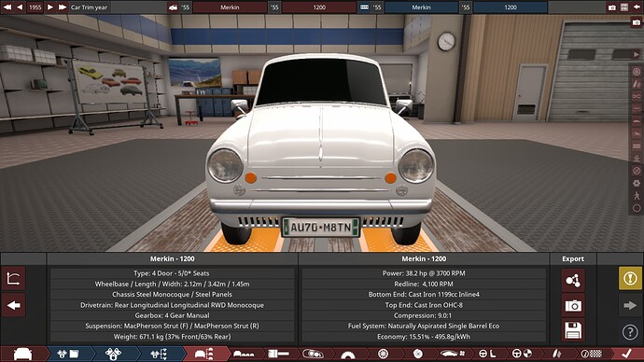Go back with the left arrow button
The width and height of the screenshot is (644, 362).
(14, 305)
